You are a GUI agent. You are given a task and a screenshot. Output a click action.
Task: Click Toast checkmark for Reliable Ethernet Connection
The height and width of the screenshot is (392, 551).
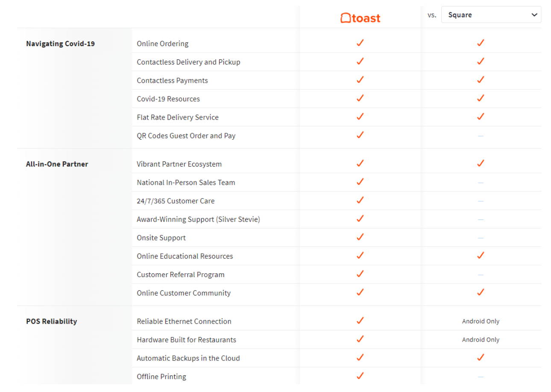(360, 320)
